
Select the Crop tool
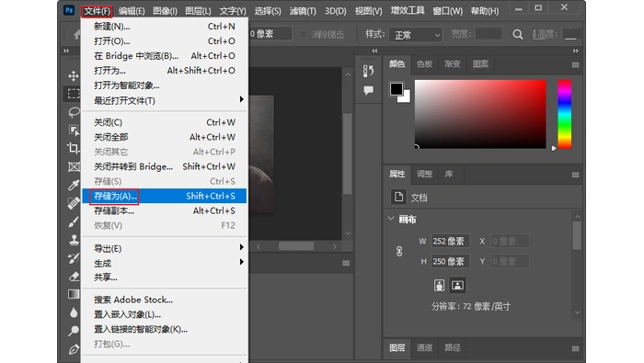click(74, 148)
